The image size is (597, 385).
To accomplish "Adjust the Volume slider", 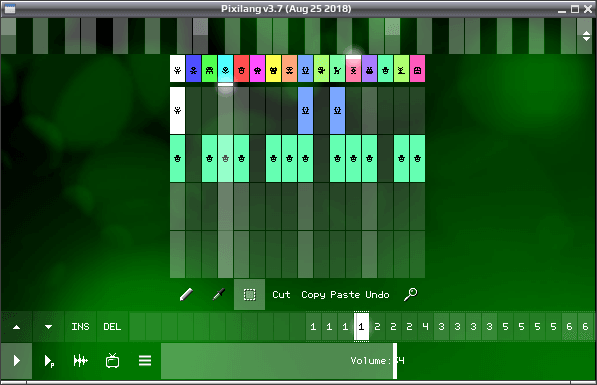I will [378, 361].
